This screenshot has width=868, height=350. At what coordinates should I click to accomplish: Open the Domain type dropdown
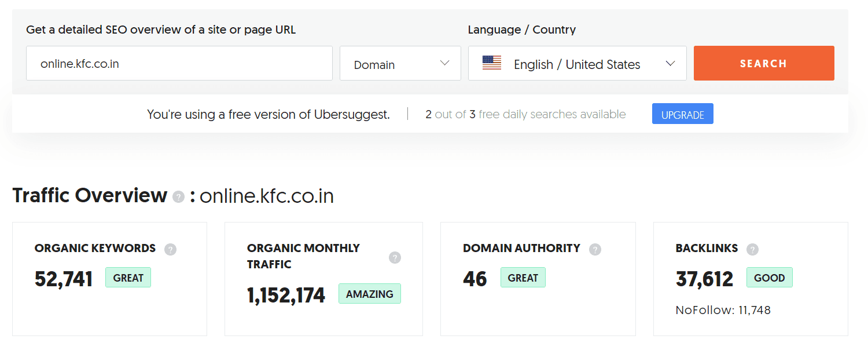400,63
